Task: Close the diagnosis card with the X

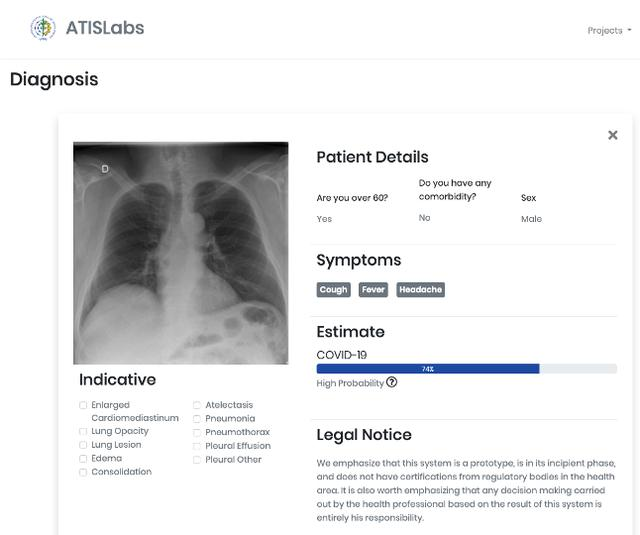Action: (x=613, y=135)
